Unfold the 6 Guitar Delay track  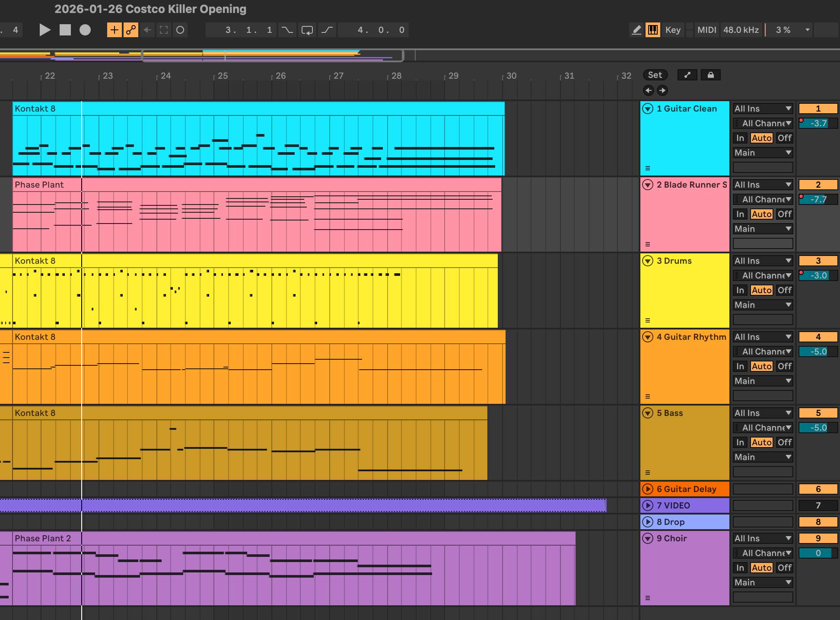[647, 489]
